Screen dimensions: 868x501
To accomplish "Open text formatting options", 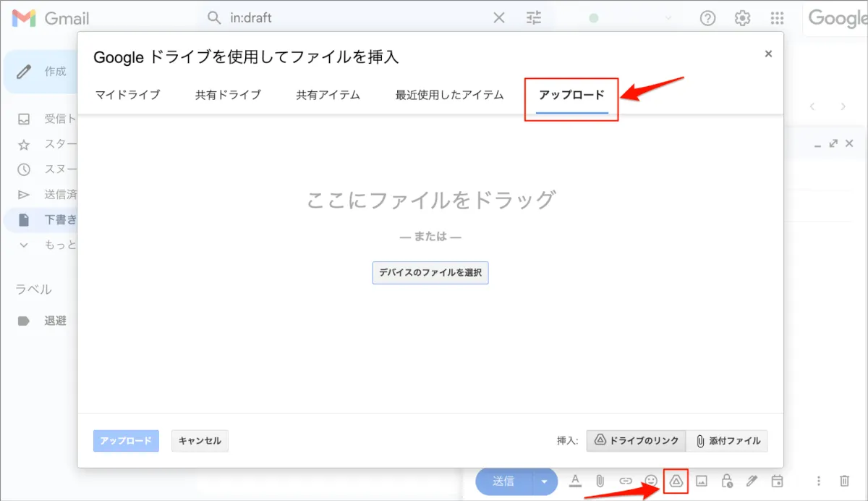I will click(575, 481).
